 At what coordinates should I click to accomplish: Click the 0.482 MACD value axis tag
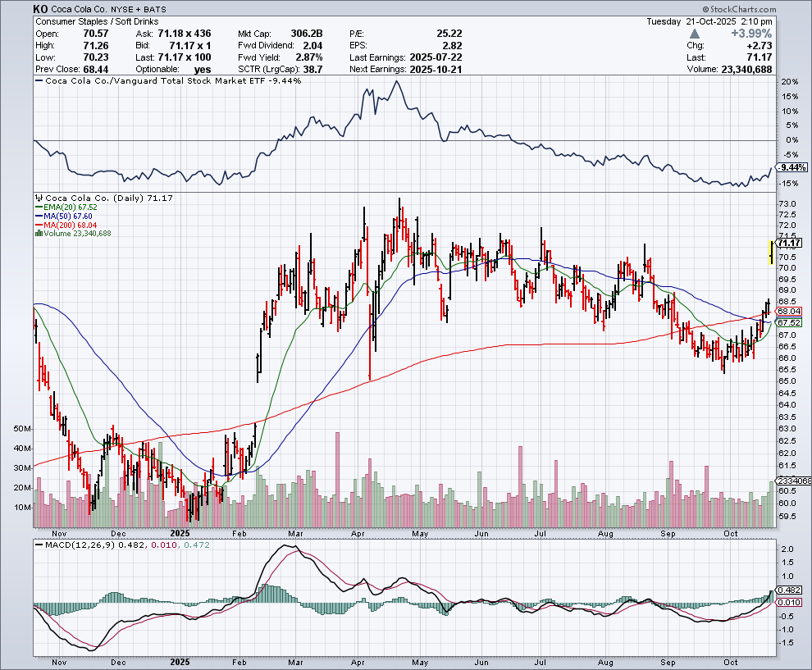[788, 590]
